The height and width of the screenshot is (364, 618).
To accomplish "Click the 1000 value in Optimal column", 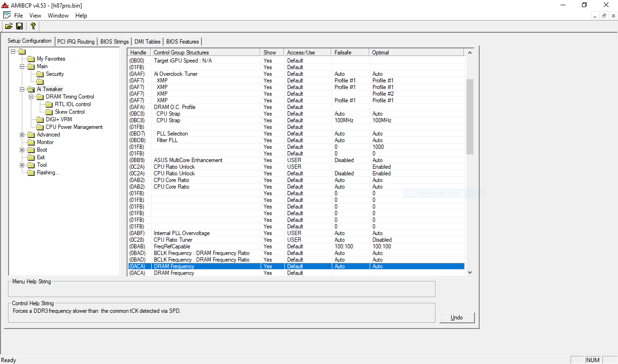I will coord(378,147).
